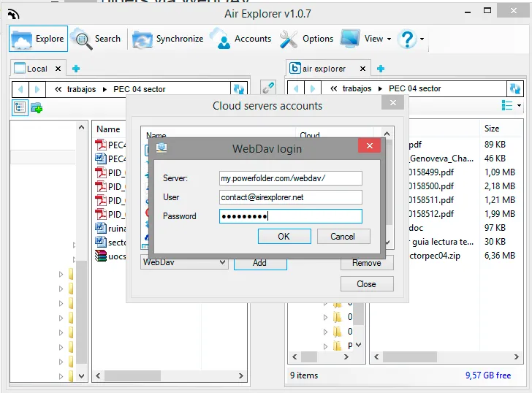532x393 pixels.
Task: Click trabajos in left breadcrumb path
Action: pos(81,89)
